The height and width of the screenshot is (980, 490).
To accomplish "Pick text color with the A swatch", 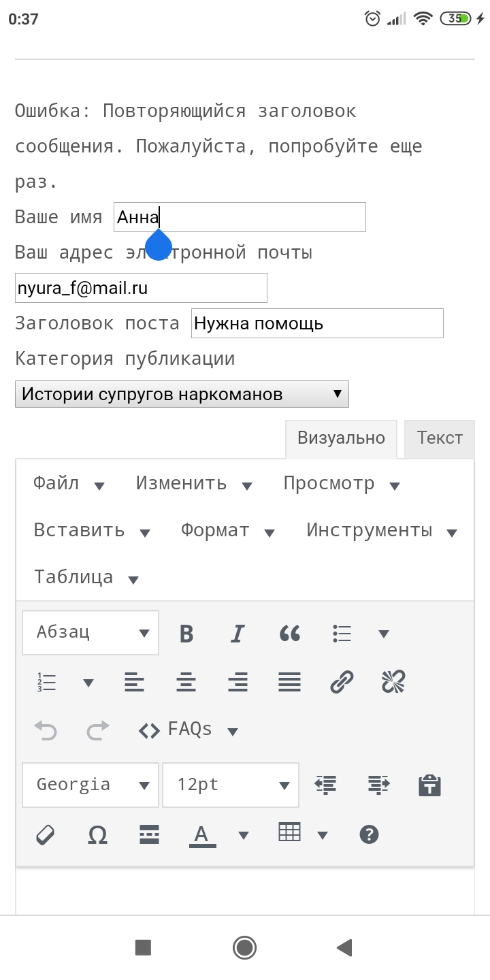I will [x=202, y=834].
